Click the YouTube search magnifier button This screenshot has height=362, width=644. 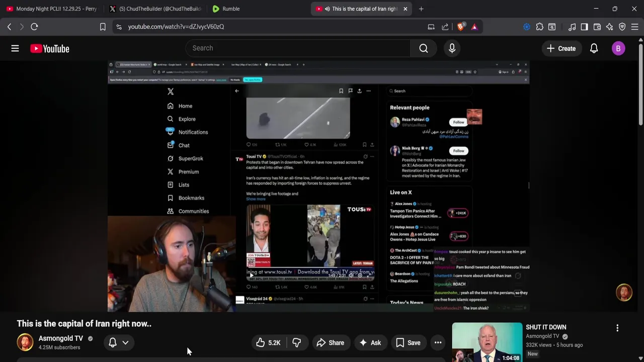pyautogui.click(x=424, y=48)
